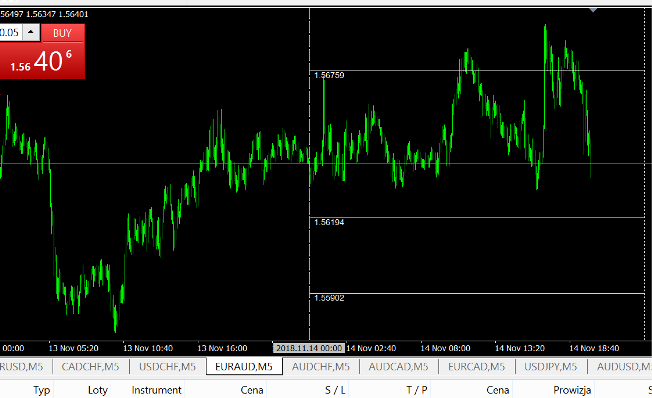Click the 1.56194 price level label
This screenshot has height=398, width=652.
[329, 222]
